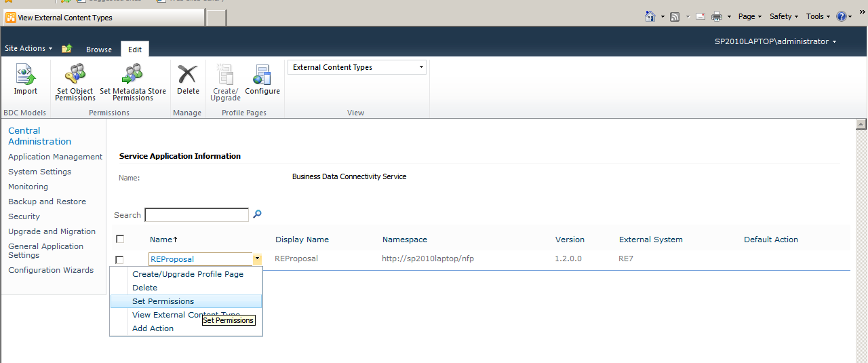The image size is (868, 363).
Task: Click the scrollbar up arrow
Action: tap(861, 124)
